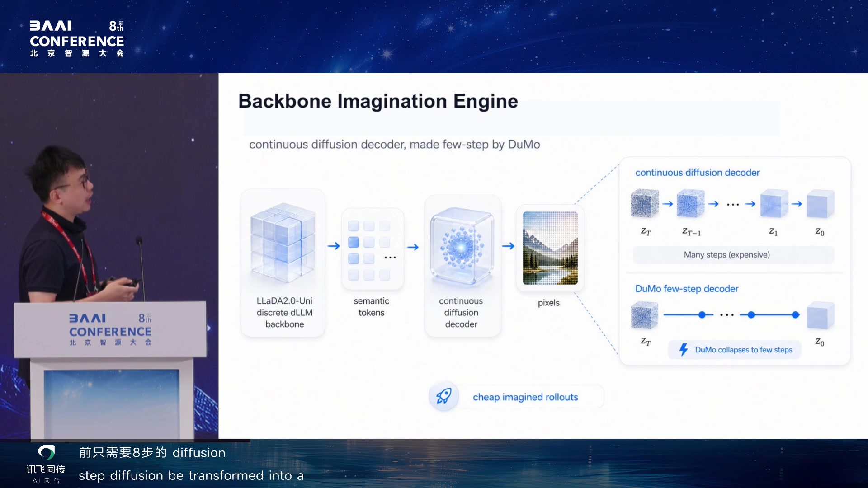Click the continuous diffusion decoder glass box icon
This screenshot has height=488, width=868.
point(462,246)
